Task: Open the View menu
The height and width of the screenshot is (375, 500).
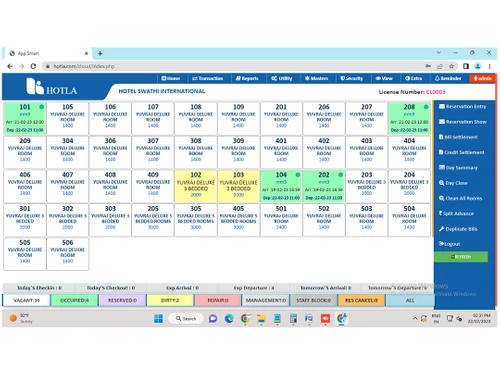Action: 384,78
